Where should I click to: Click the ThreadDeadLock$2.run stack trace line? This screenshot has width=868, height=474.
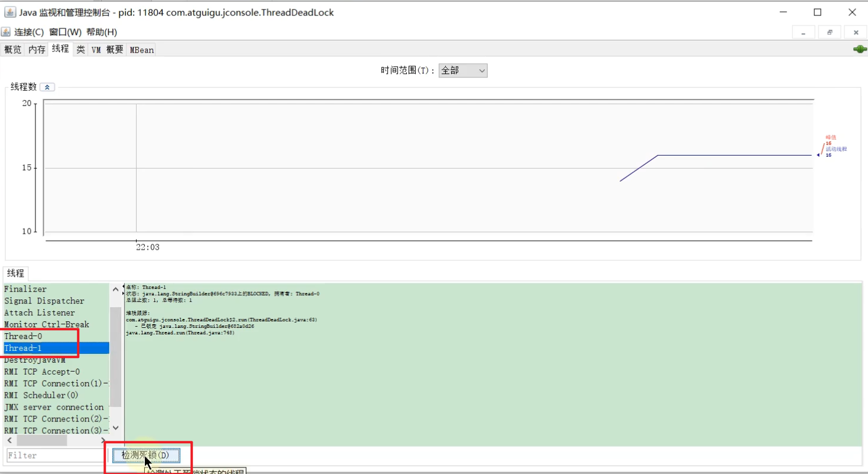[x=222, y=320]
